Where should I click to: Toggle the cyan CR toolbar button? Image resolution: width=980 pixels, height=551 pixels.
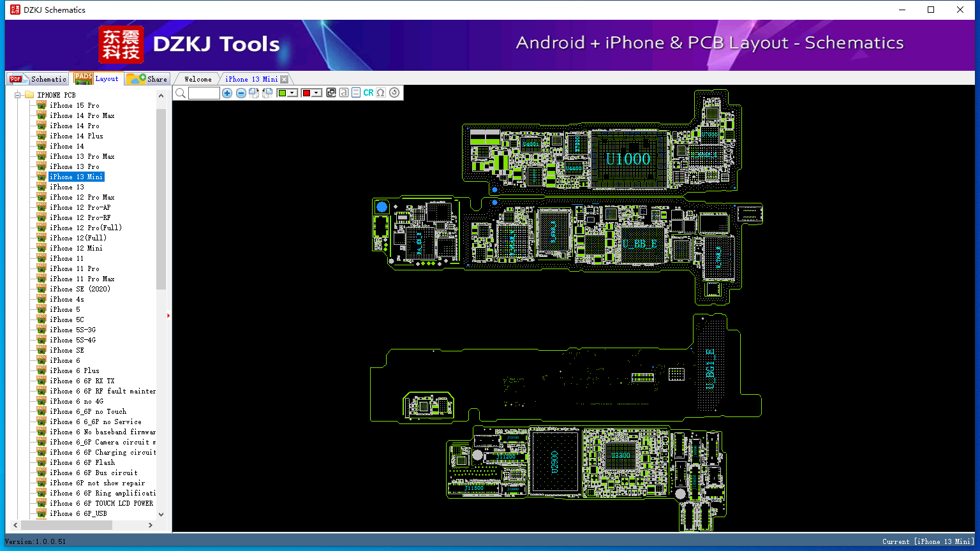click(368, 92)
